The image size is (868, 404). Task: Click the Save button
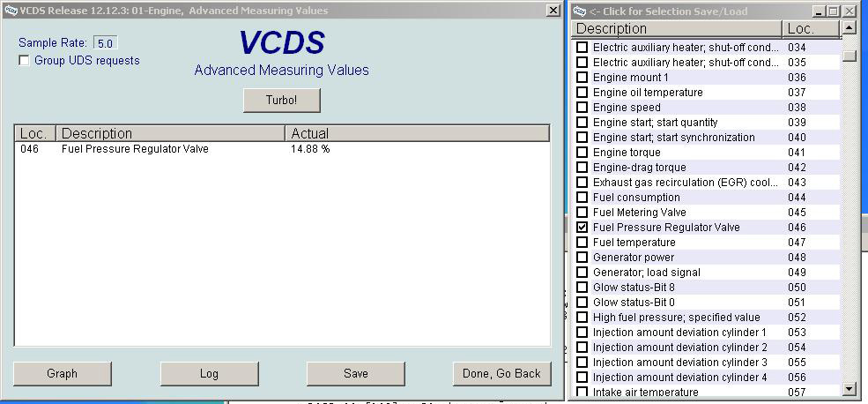(x=356, y=373)
